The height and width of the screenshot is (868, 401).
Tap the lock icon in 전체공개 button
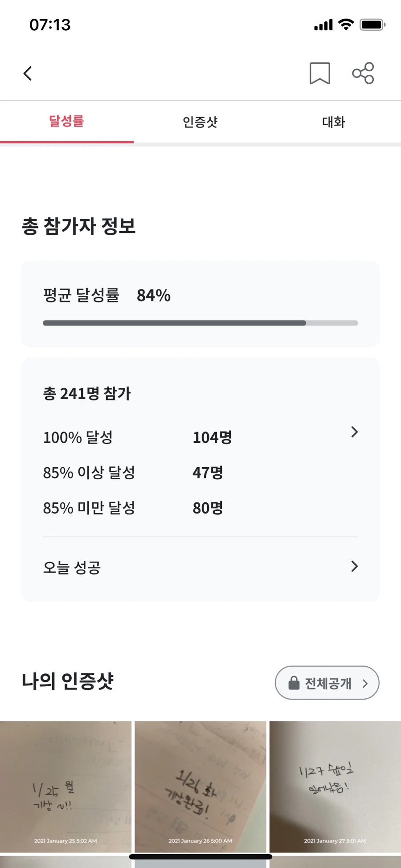[x=294, y=683]
